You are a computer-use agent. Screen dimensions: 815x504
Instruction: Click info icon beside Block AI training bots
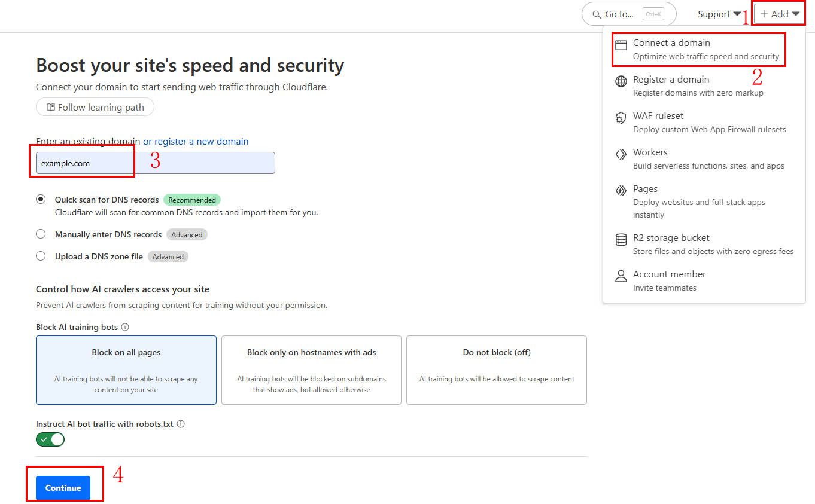click(125, 327)
